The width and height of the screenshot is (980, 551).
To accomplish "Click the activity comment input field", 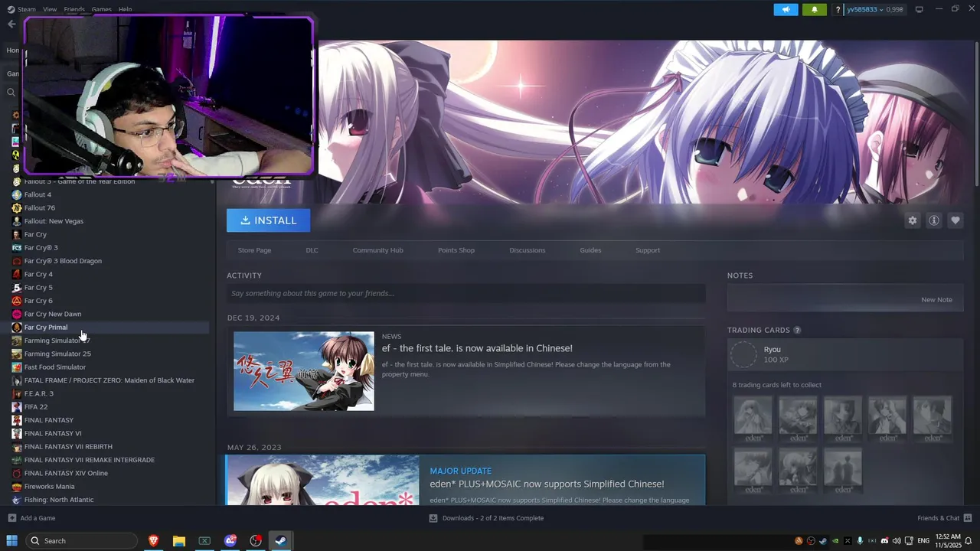I will coord(465,293).
